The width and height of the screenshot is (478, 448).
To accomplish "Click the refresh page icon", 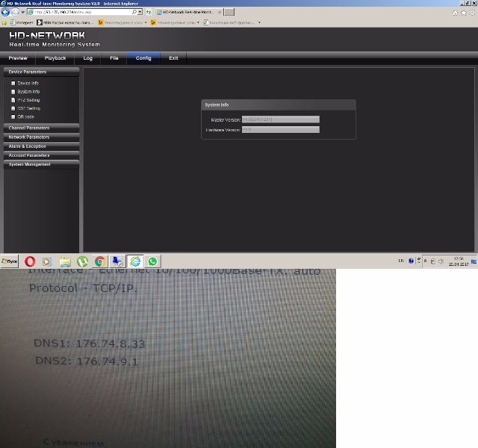I will (x=149, y=12).
